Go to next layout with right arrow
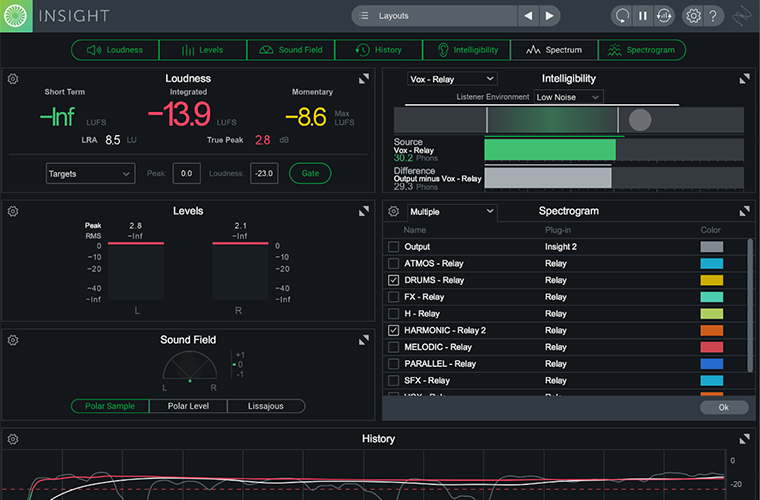760x500 pixels. coord(549,16)
